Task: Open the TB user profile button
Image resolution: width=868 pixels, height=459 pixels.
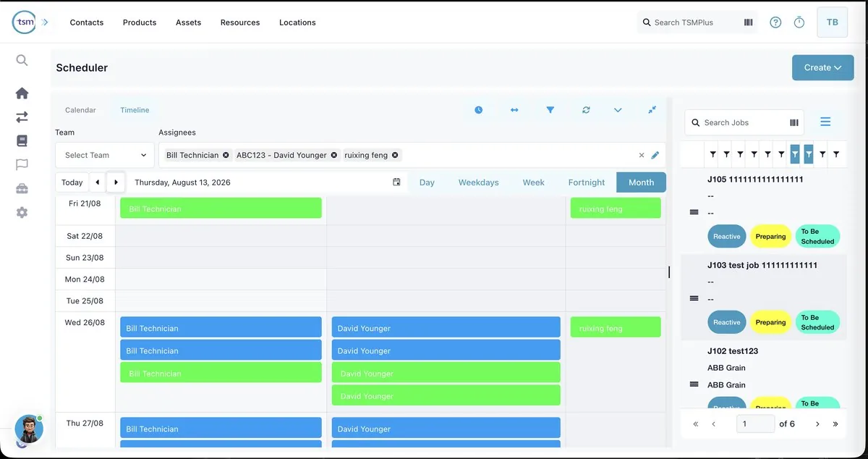Action: tap(833, 22)
